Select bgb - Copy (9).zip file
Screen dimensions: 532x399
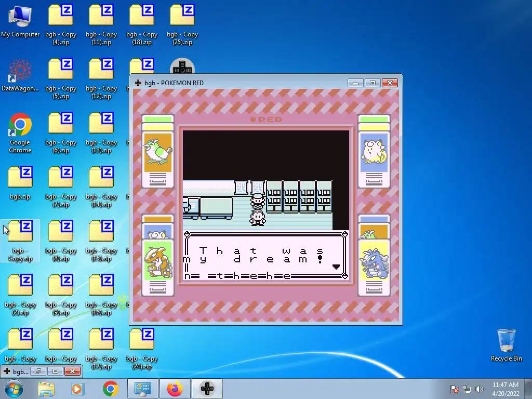point(61,295)
